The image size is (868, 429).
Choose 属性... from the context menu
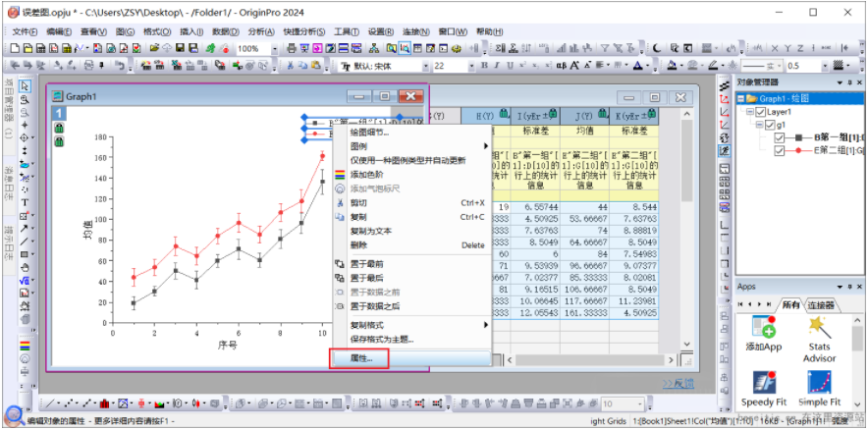(411, 358)
